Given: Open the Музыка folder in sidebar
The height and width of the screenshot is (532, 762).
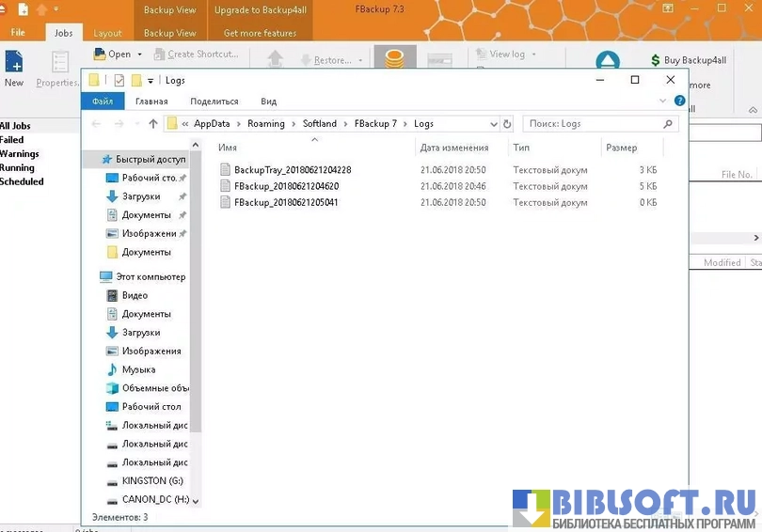Looking at the screenshot, I should [x=138, y=369].
